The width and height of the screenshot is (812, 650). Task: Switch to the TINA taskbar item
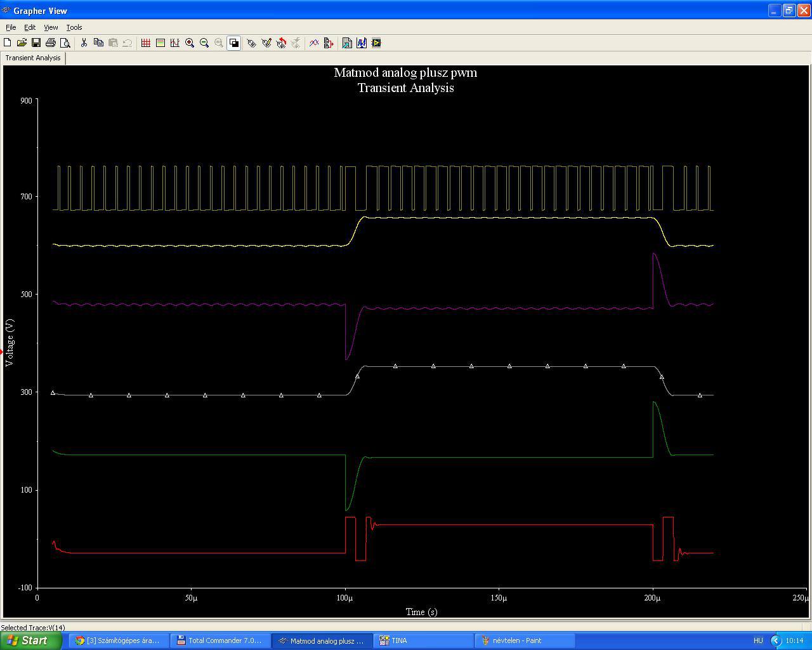point(424,640)
